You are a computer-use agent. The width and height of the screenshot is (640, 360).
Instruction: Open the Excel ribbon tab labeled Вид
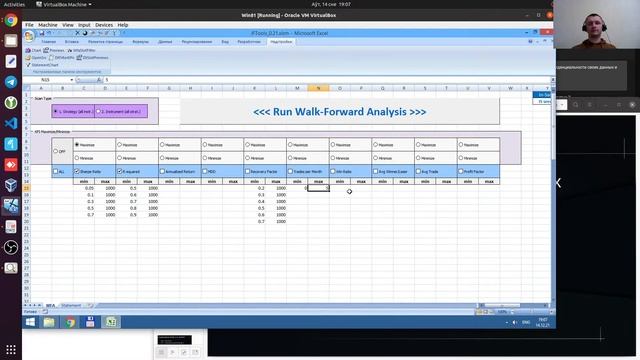coord(225,42)
